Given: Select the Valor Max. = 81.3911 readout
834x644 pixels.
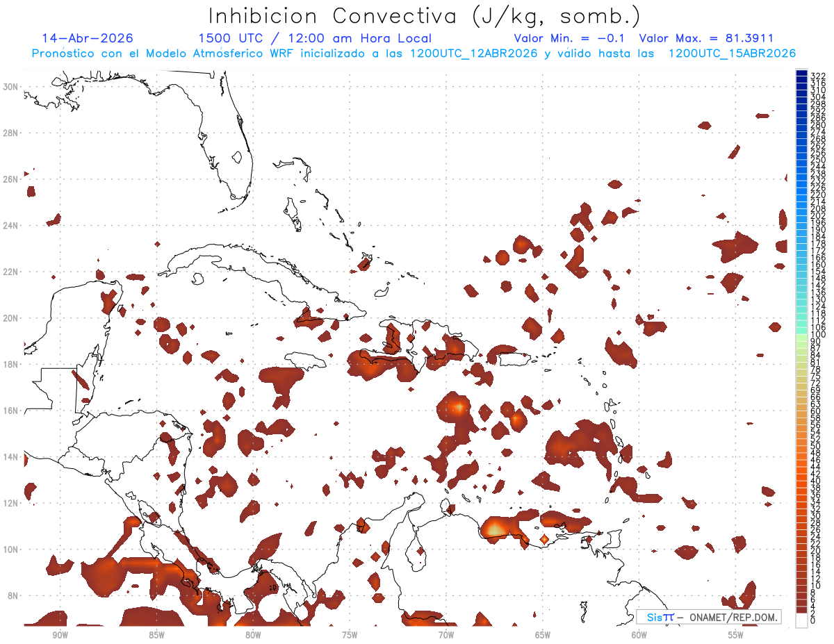Looking at the screenshot, I should point(706,38).
